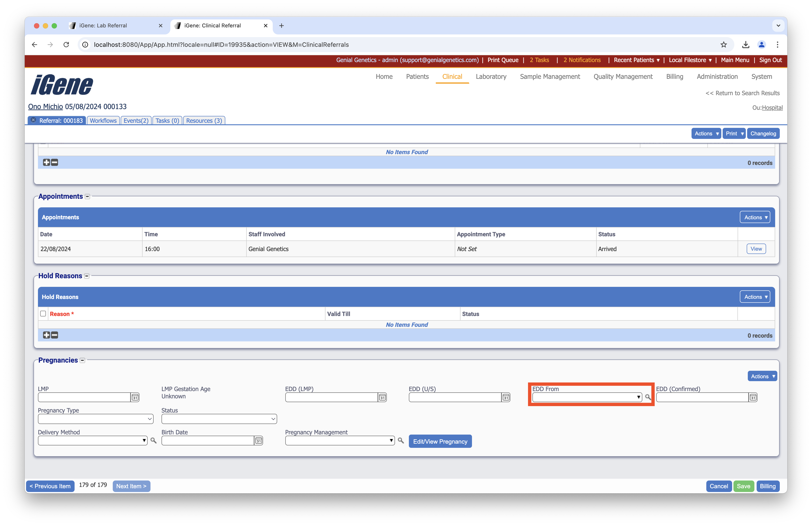Screen dimensions: 812x526
Task: Click into the EDD (LMP) input field
Action: coord(331,397)
